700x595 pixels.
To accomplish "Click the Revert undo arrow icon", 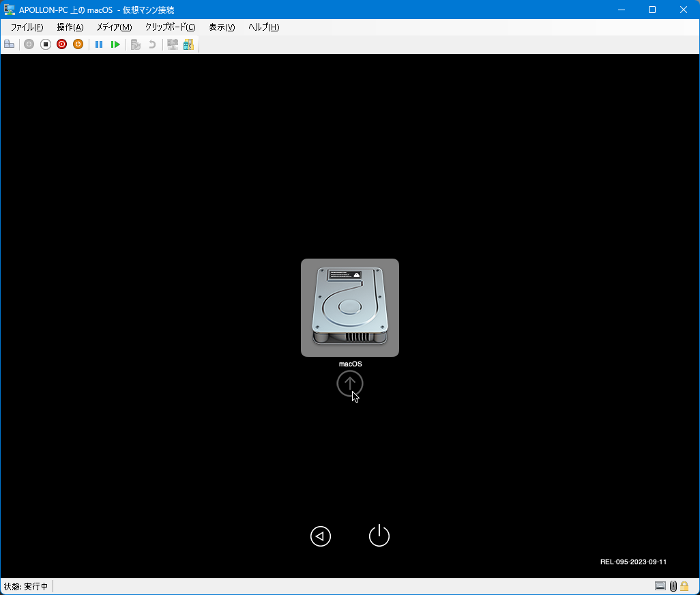I will point(152,44).
